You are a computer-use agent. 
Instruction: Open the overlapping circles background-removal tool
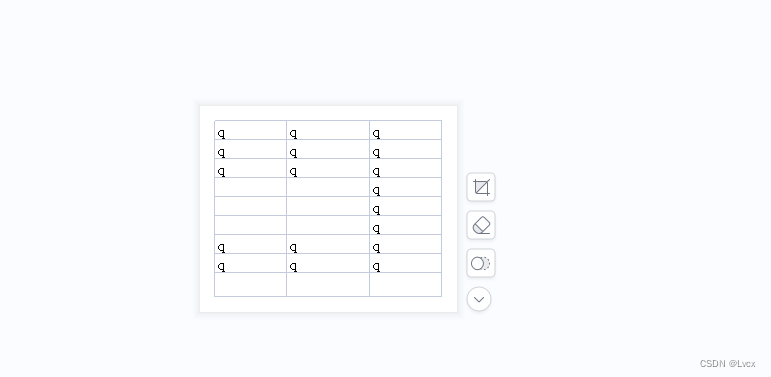point(481,263)
